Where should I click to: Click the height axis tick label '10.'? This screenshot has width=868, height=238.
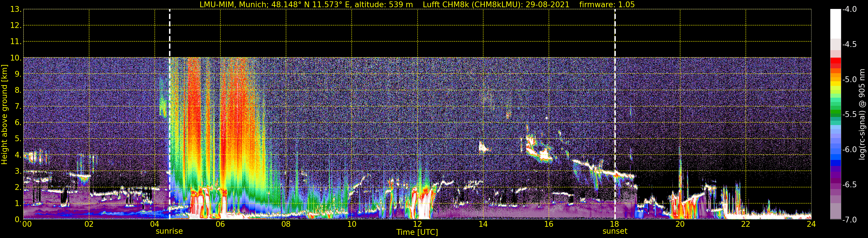pyautogui.click(x=16, y=58)
